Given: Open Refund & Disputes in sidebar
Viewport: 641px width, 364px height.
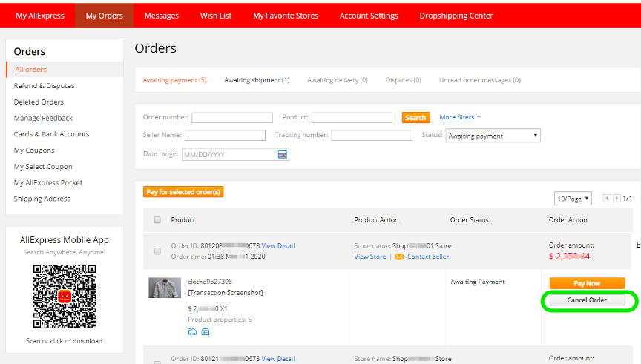Looking at the screenshot, I should click(x=45, y=86).
